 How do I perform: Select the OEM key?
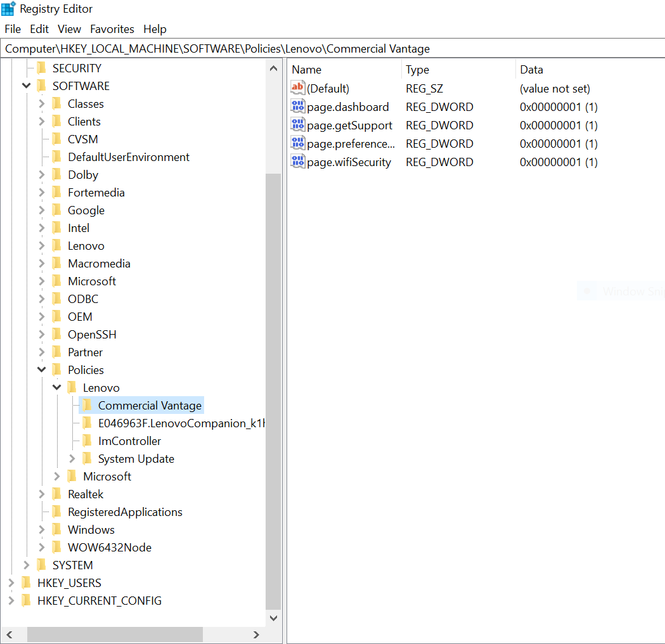pos(80,317)
